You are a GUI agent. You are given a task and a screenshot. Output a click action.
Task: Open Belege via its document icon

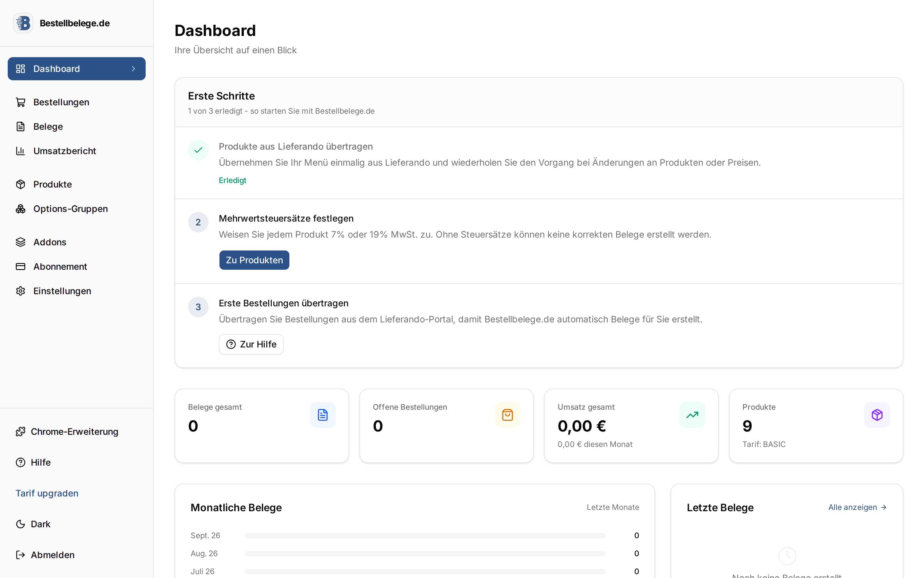click(x=21, y=127)
